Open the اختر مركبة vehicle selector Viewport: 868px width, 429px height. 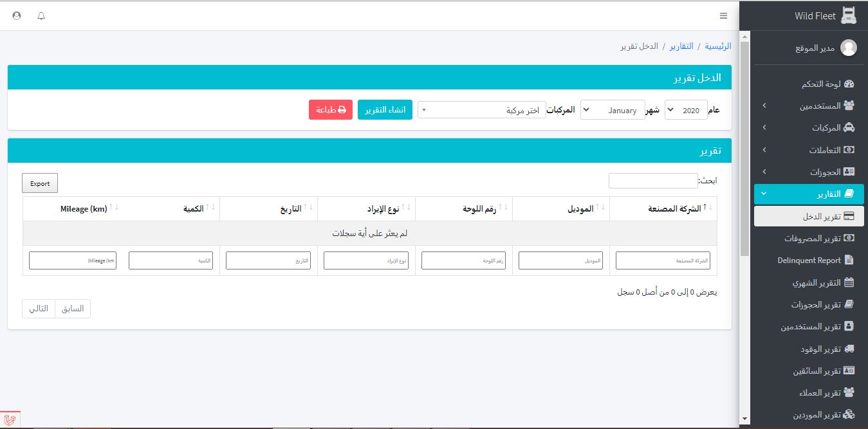482,111
